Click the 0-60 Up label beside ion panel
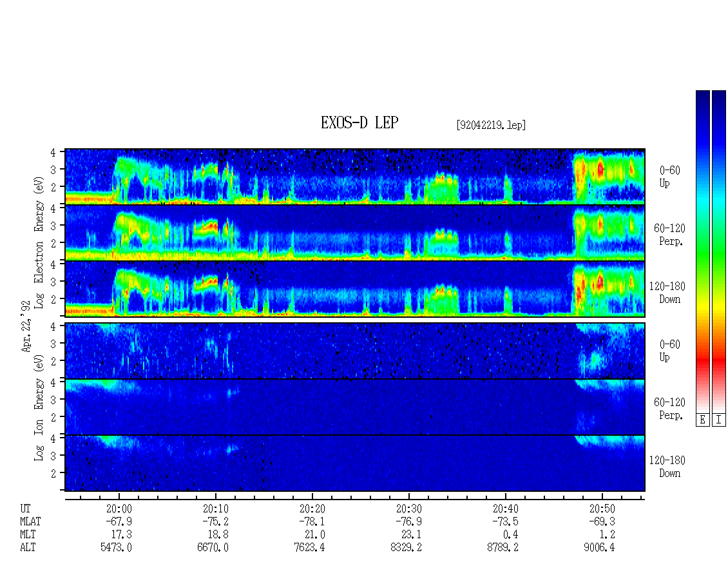 669,351
